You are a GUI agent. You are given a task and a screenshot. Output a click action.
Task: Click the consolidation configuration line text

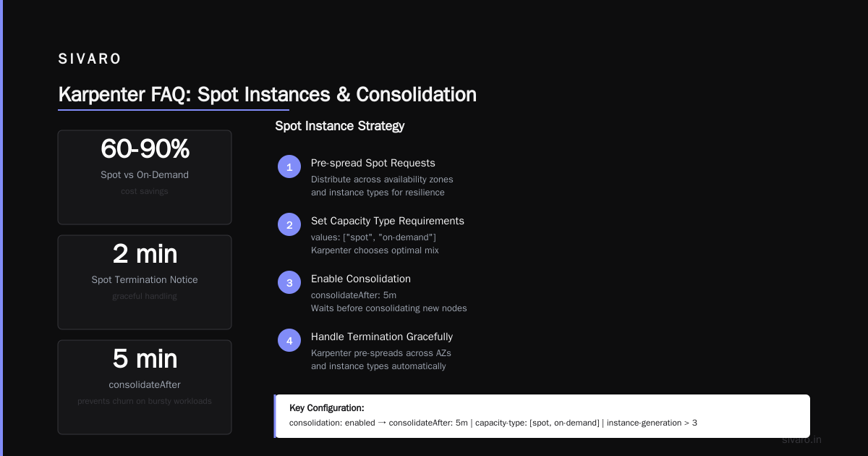coord(493,423)
